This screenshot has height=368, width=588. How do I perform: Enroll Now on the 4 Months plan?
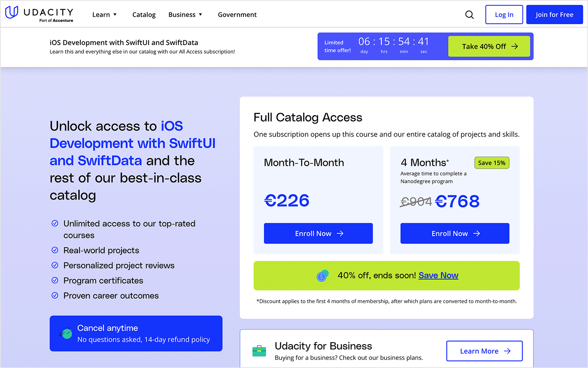tap(454, 233)
